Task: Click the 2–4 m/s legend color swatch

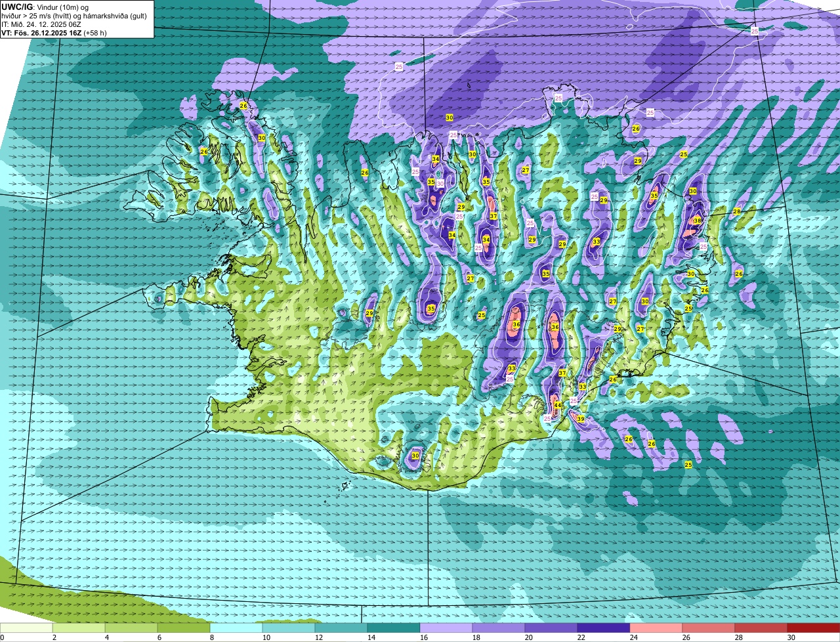Action: point(79,628)
